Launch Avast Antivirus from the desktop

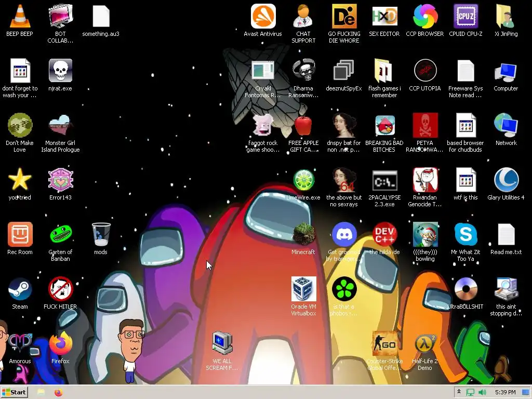263,16
